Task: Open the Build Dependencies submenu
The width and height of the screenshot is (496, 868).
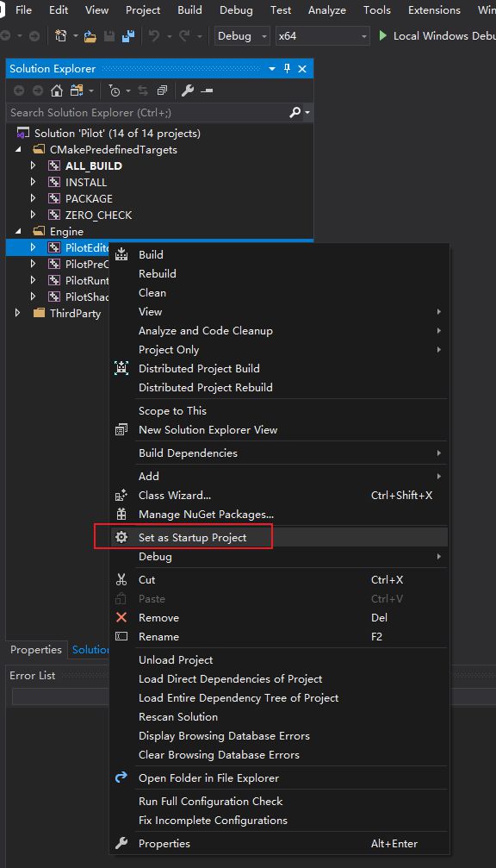Action: click(279, 453)
